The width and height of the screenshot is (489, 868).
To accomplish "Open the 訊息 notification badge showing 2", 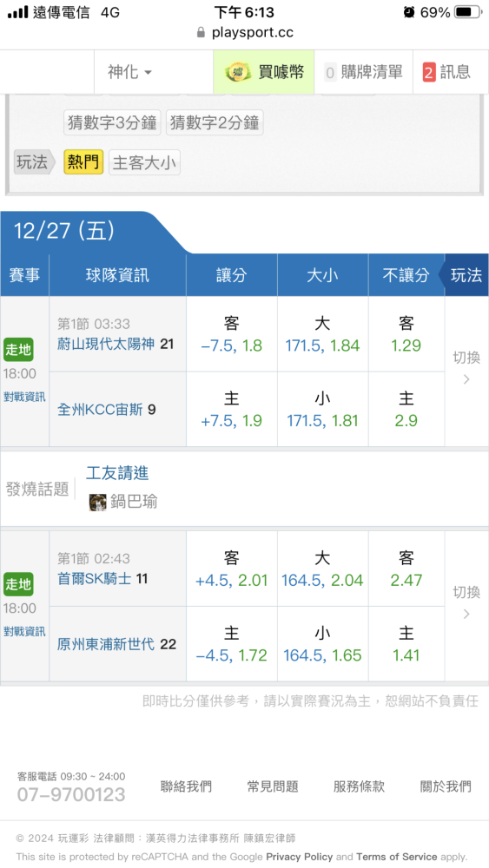I will pyautogui.click(x=429, y=73).
